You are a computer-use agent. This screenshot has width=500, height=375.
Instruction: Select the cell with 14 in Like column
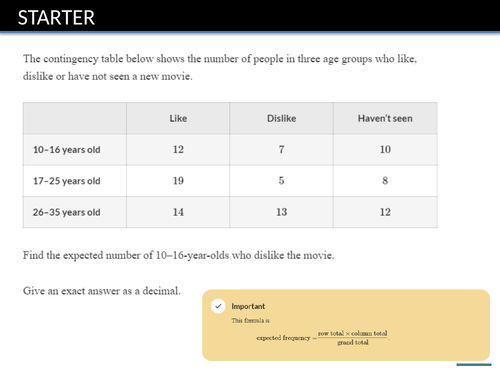click(178, 212)
